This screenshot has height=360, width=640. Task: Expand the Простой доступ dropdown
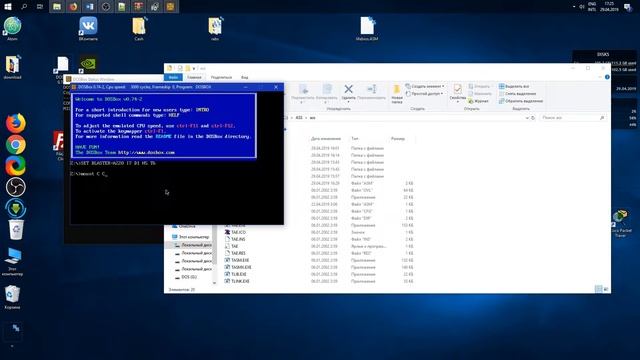tap(425, 93)
